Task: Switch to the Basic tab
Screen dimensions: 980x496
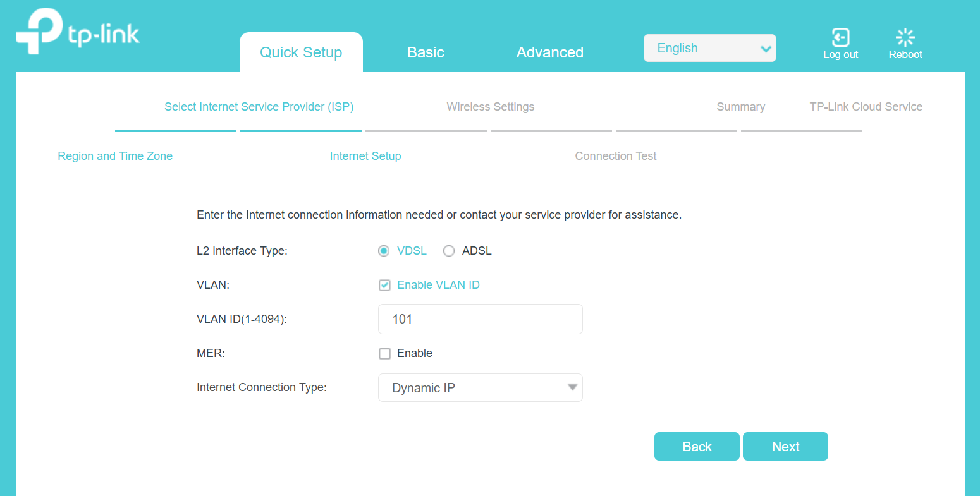Action: click(x=426, y=52)
